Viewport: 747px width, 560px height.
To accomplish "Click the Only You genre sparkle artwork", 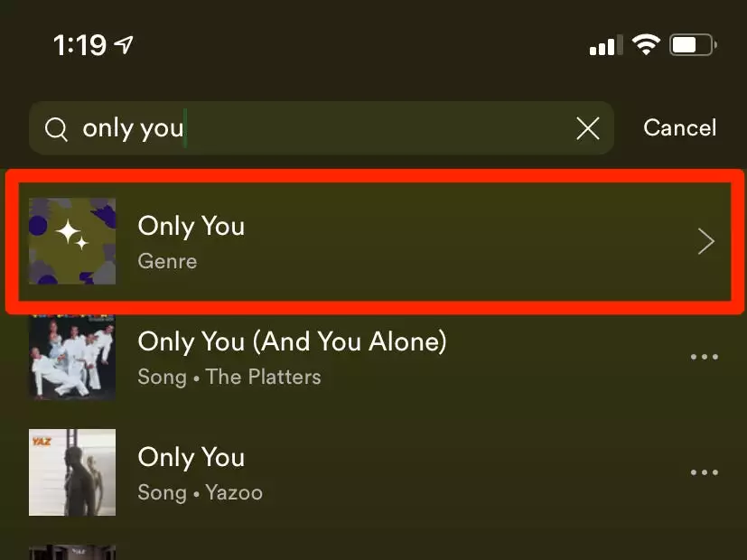I will [x=72, y=241].
